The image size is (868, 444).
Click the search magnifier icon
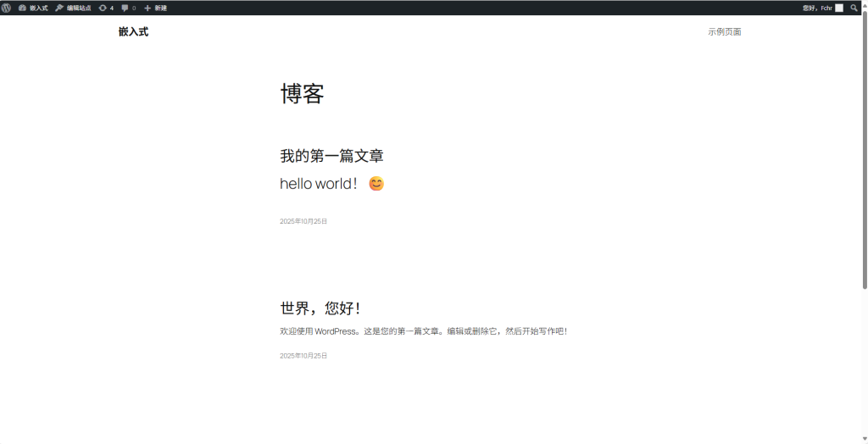pyautogui.click(x=854, y=8)
